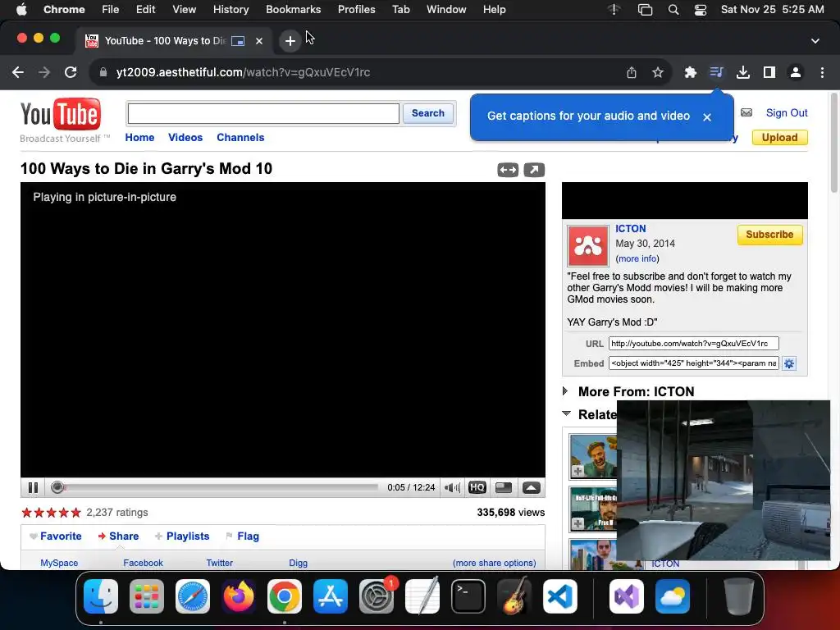
Task: Open a new tab with plus button
Action: [x=290, y=41]
